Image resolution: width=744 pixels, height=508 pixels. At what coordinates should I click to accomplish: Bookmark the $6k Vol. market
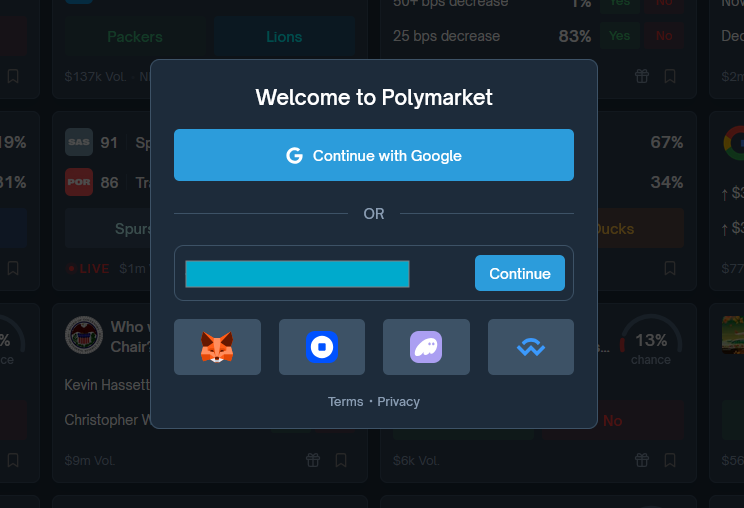pyautogui.click(x=670, y=460)
